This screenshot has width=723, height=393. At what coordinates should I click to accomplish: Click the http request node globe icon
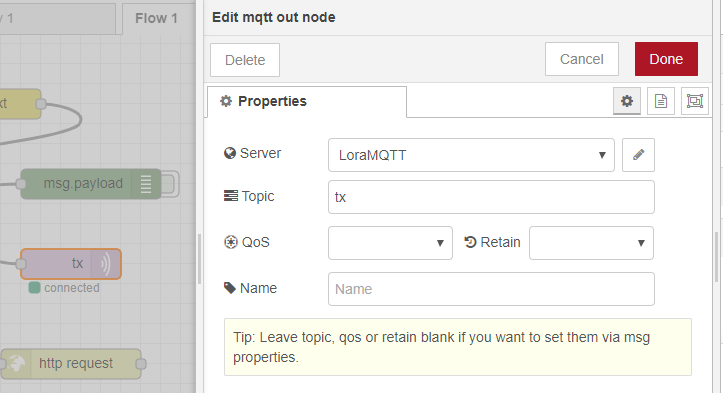coord(17,363)
